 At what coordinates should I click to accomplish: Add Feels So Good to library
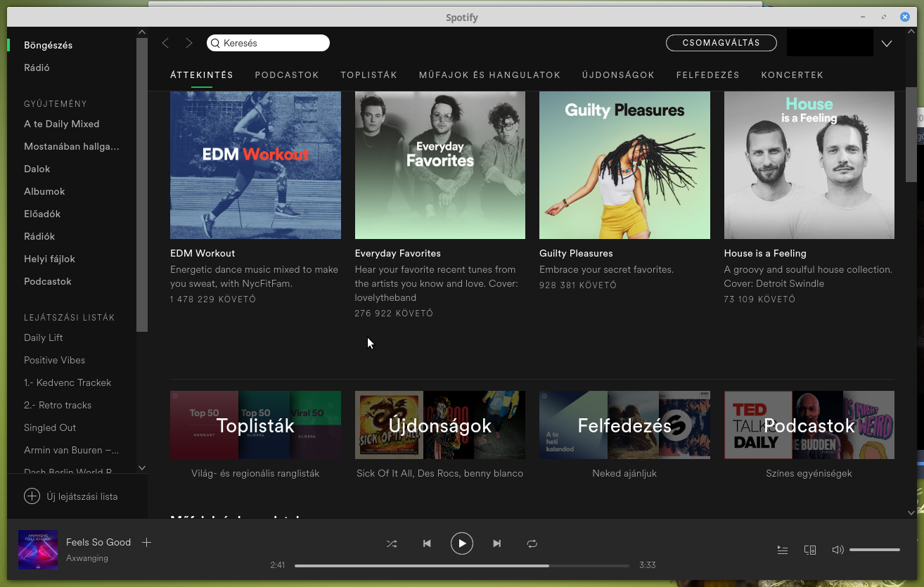(146, 542)
